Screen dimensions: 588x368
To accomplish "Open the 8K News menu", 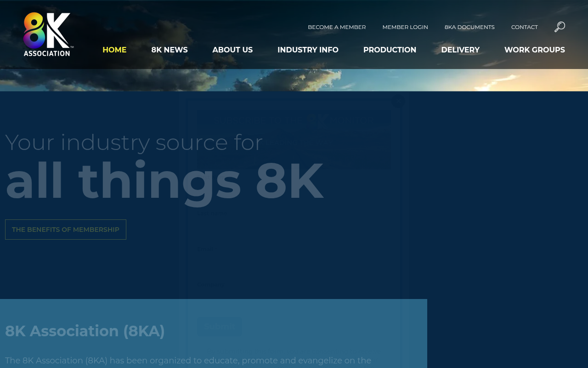I will coord(170,50).
